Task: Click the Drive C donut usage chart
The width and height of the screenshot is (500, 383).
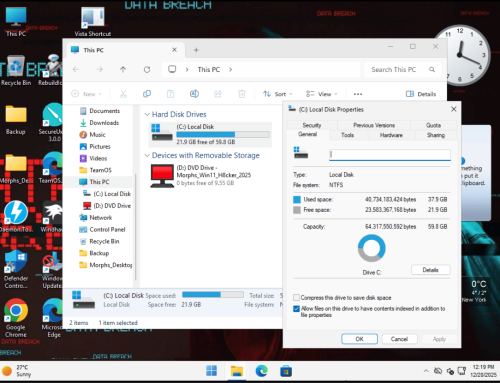Action: click(372, 248)
